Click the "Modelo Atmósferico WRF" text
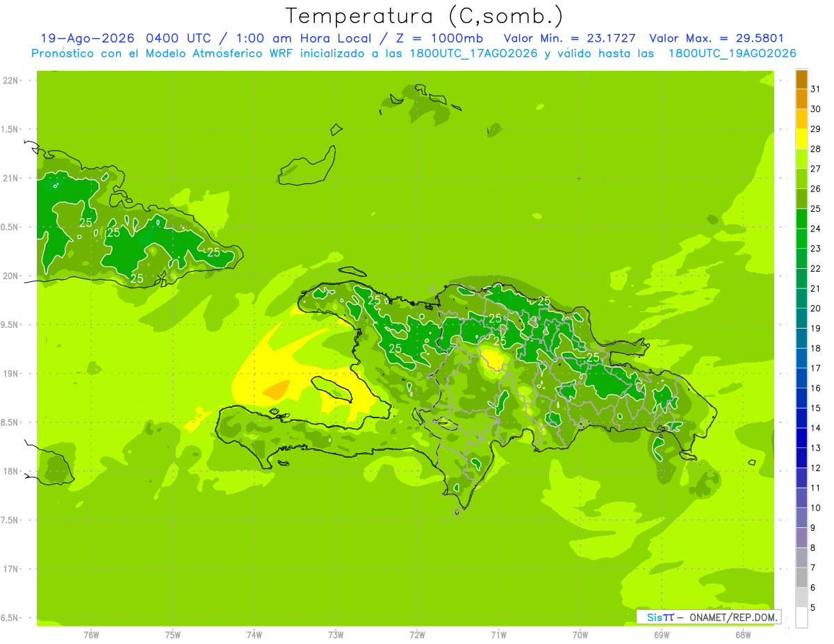 (210, 53)
